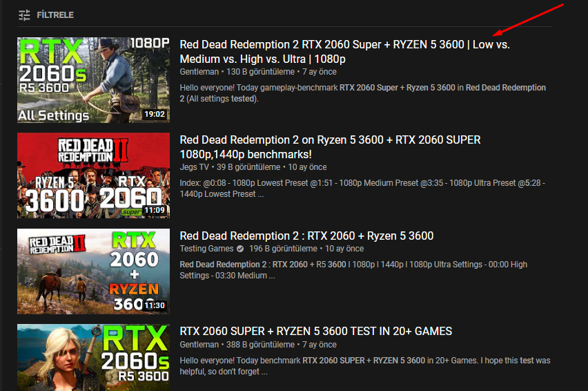
Task: Click the 388 B görüntüleme view count
Action: 260,345
